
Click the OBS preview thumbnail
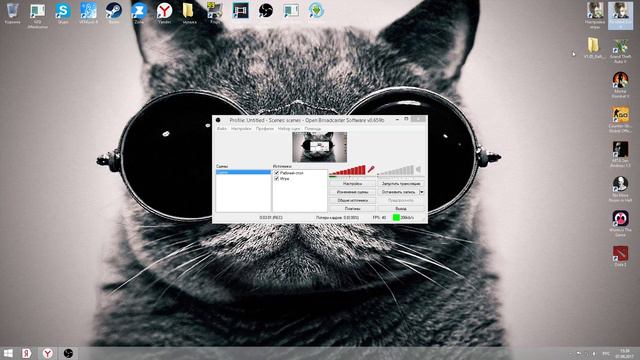(x=320, y=147)
